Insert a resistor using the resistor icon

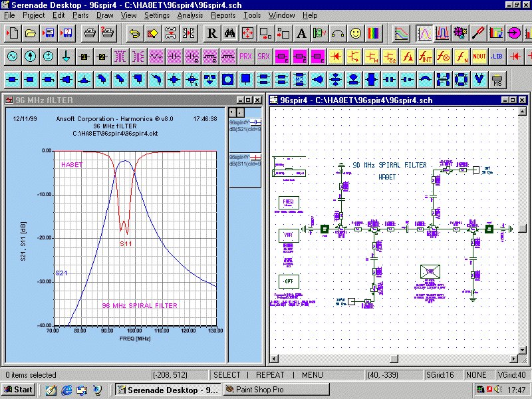[156, 57]
